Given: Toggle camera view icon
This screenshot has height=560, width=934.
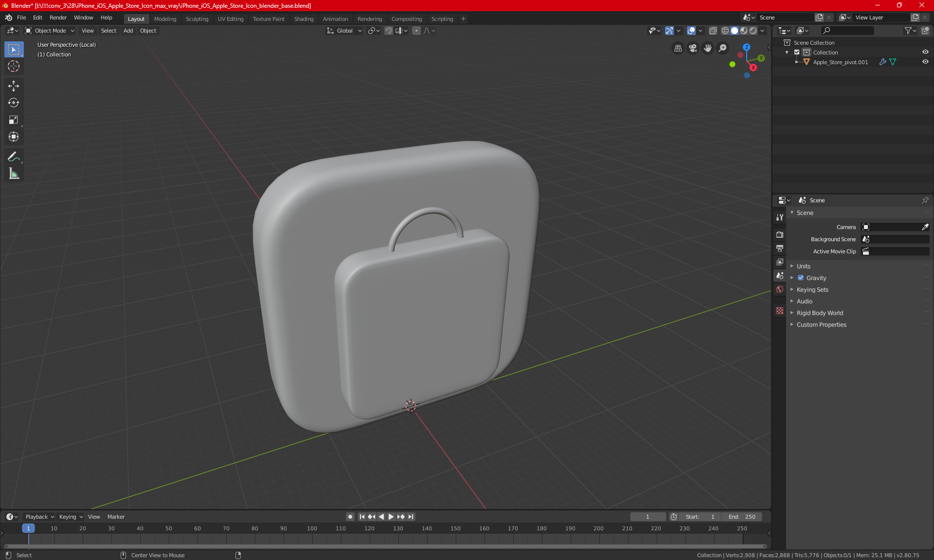Looking at the screenshot, I should [x=693, y=48].
